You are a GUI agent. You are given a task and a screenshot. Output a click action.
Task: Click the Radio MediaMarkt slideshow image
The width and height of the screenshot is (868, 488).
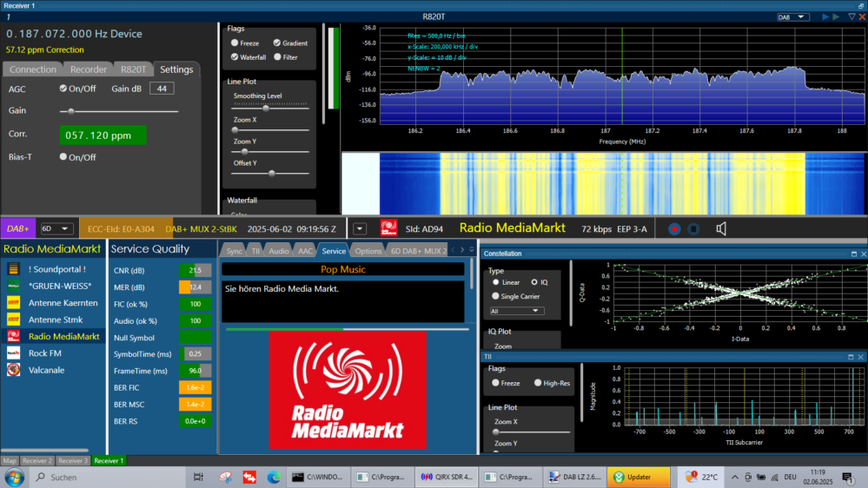348,390
